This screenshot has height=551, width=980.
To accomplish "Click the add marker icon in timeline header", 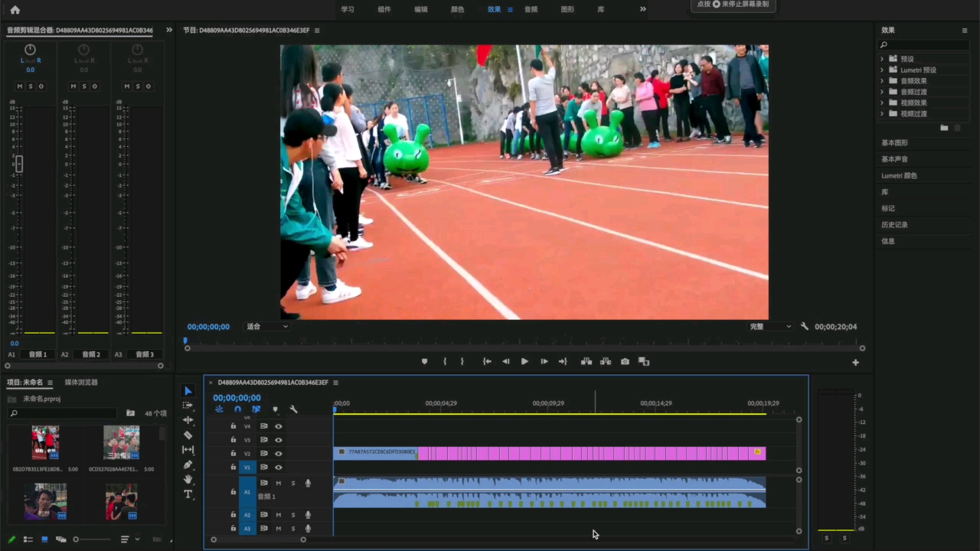I will [x=275, y=409].
